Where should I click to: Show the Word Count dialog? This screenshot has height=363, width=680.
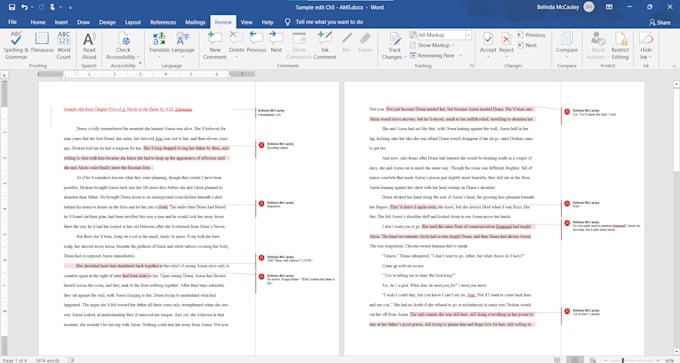63,46
